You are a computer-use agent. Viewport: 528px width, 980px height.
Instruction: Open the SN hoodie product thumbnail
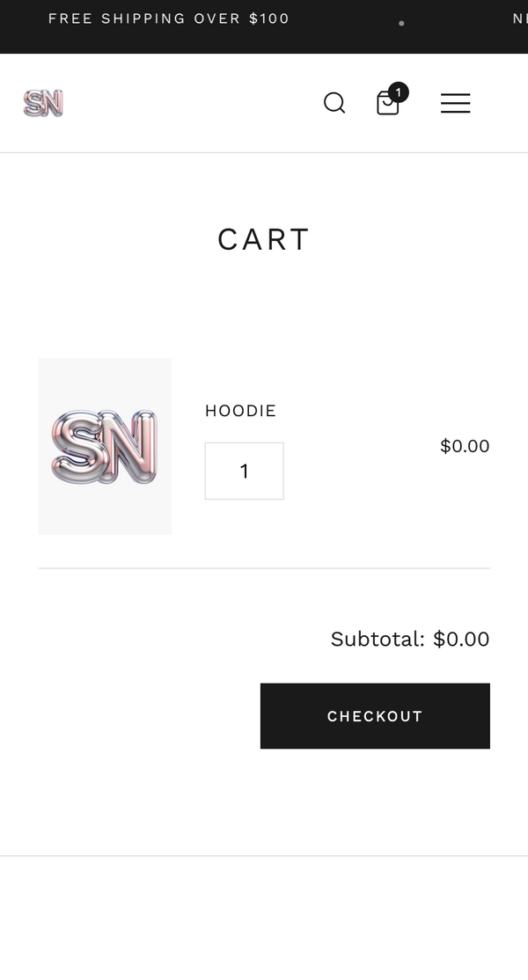point(105,446)
